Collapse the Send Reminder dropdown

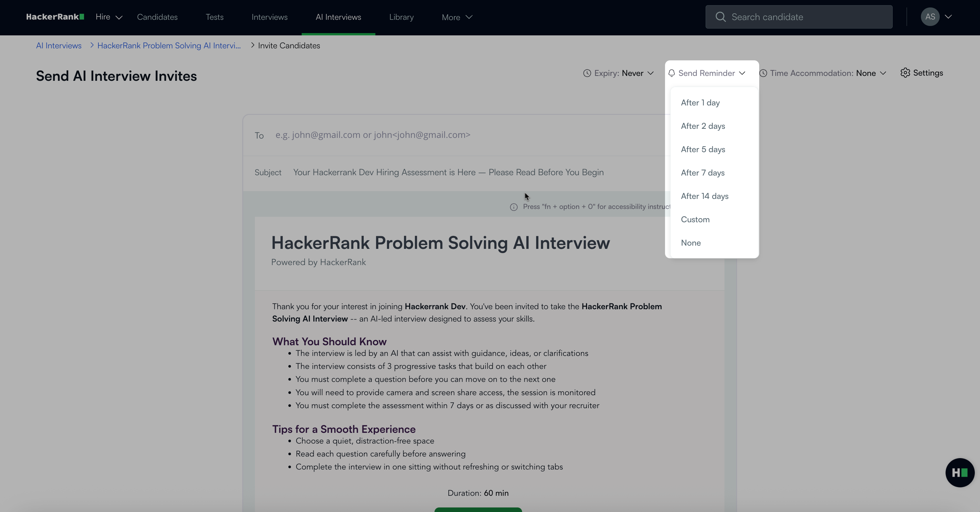pyautogui.click(x=707, y=73)
